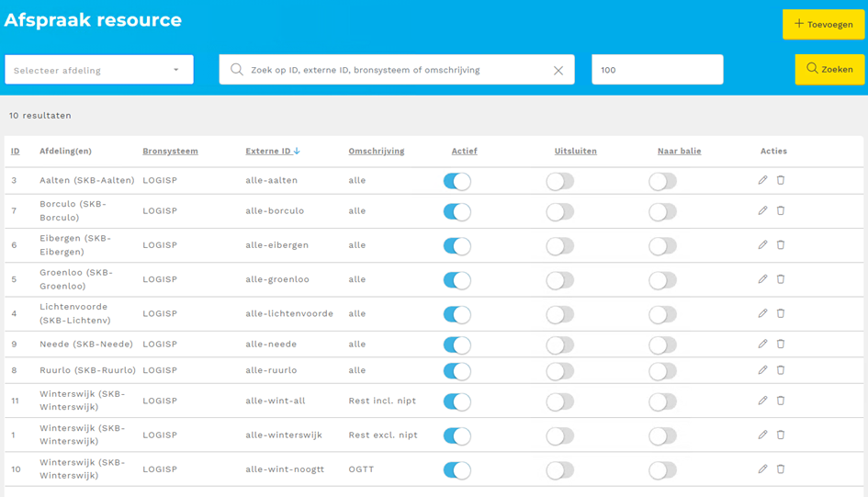Viewport: 868px width, 497px height.
Task: Clear the search field with X icon
Action: [x=558, y=70]
